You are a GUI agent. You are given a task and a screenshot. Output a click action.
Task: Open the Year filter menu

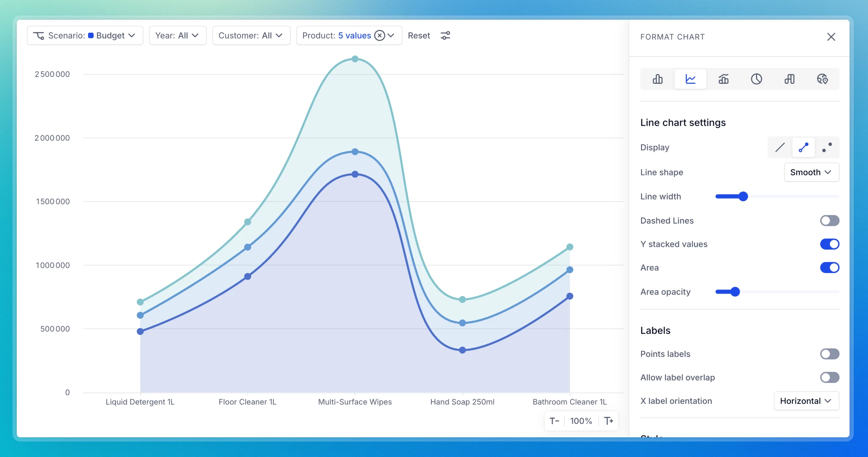(177, 36)
